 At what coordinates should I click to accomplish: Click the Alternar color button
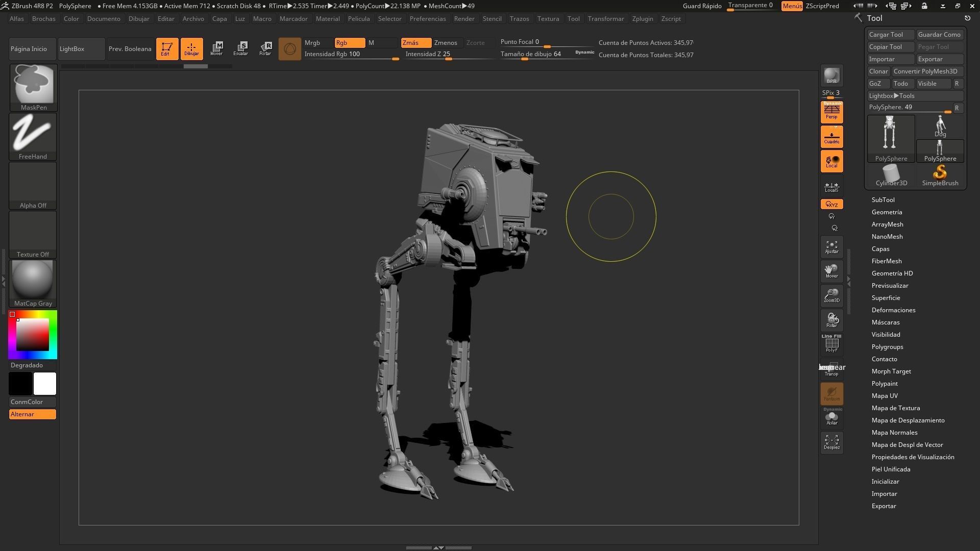click(x=33, y=414)
